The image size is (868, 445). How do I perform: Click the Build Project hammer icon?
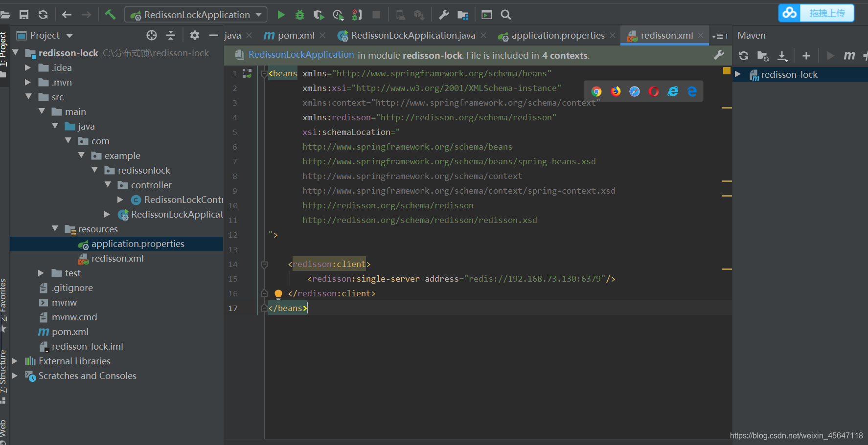(x=110, y=15)
